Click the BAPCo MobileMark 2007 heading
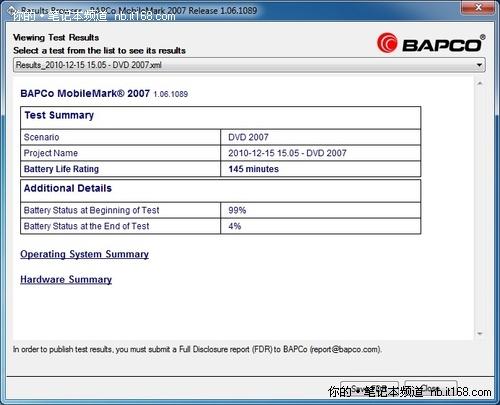The width and height of the screenshot is (500, 405). 85,94
